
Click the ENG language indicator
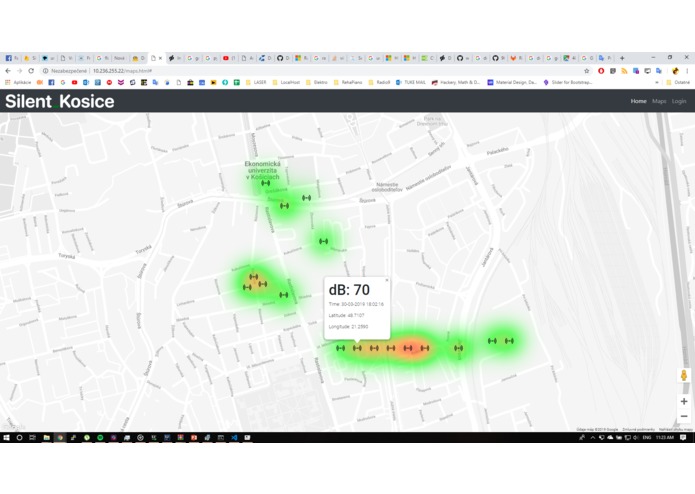[647, 437]
